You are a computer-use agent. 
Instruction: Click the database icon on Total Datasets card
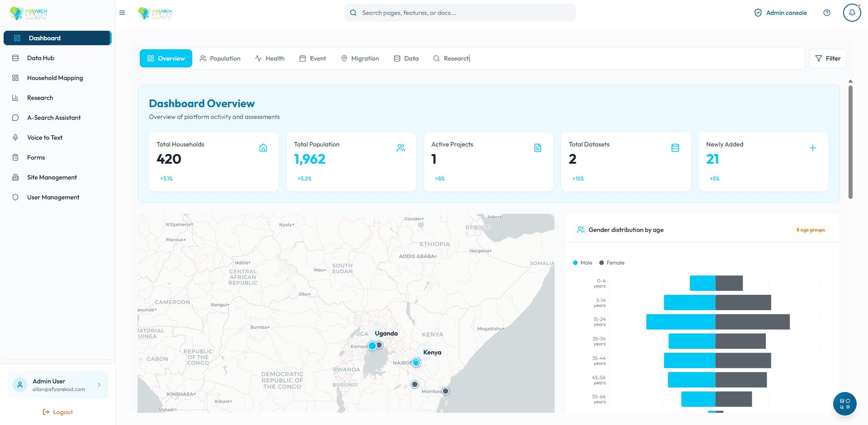point(675,148)
